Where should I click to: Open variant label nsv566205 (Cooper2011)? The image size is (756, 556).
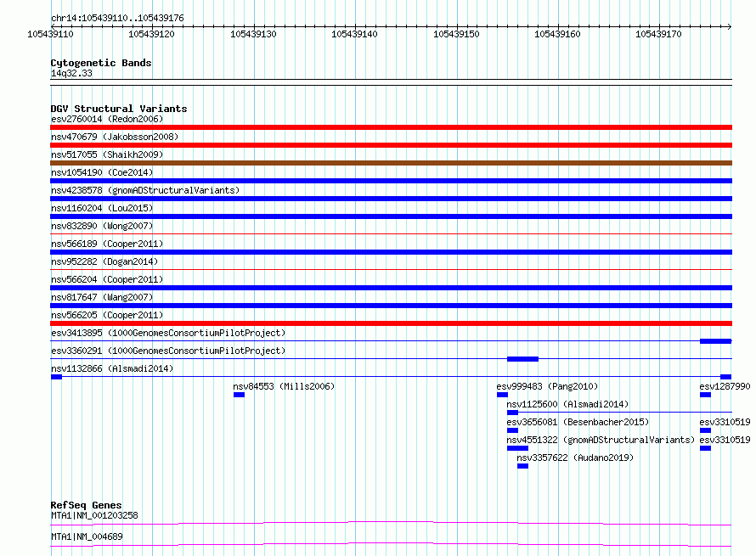pyautogui.click(x=107, y=315)
